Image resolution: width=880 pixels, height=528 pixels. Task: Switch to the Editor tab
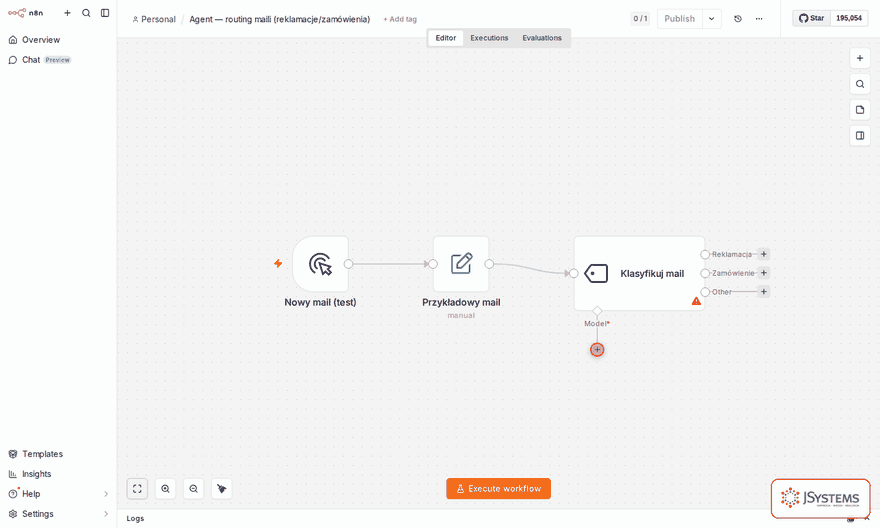(446, 38)
